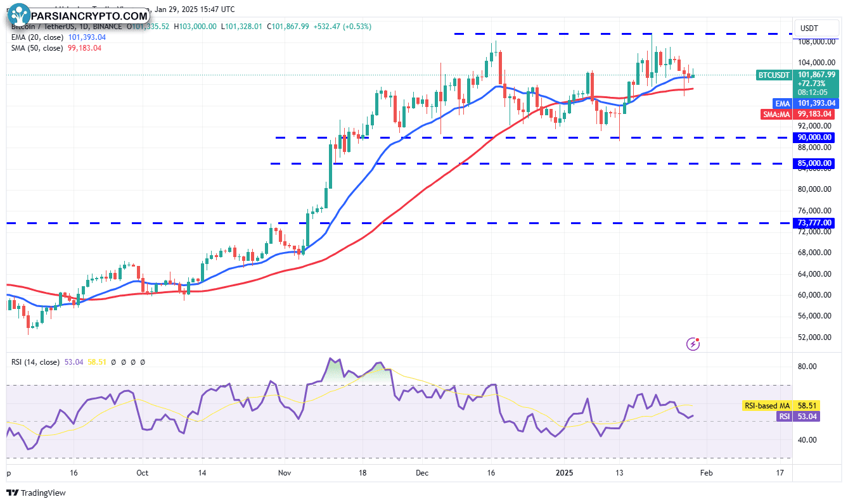Click the 90,000.00 price line label
The width and height of the screenshot is (848, 504).
click(x=815, y=137)
